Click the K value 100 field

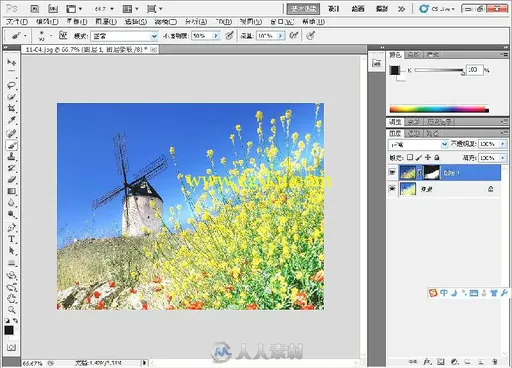click(475, 70)
